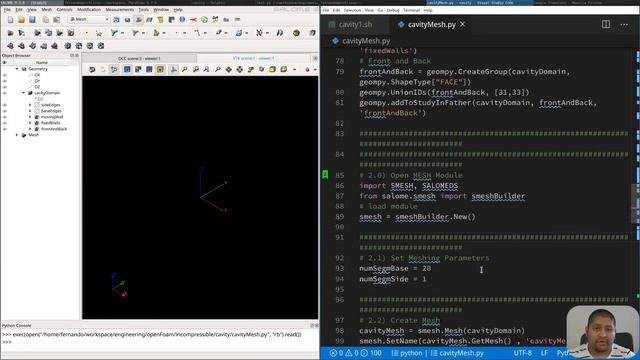Click the Reset view icon in the viewer toolbar

point(92,69)
